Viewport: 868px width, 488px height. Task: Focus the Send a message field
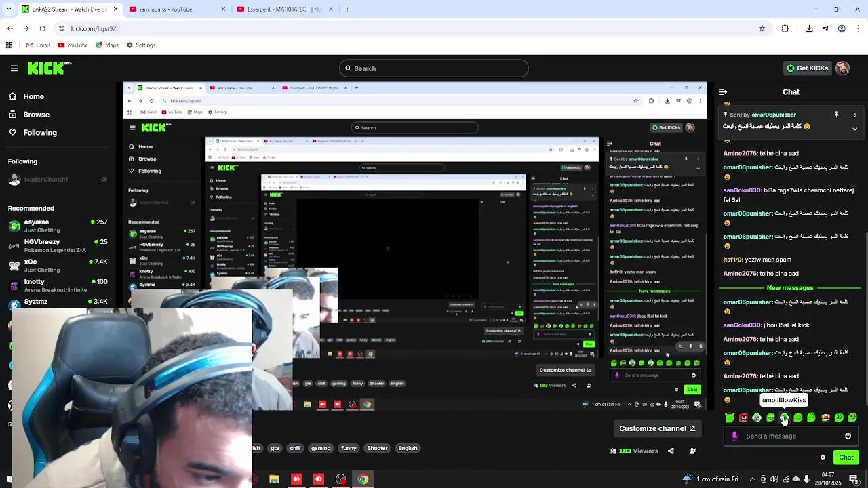(790, 436)
